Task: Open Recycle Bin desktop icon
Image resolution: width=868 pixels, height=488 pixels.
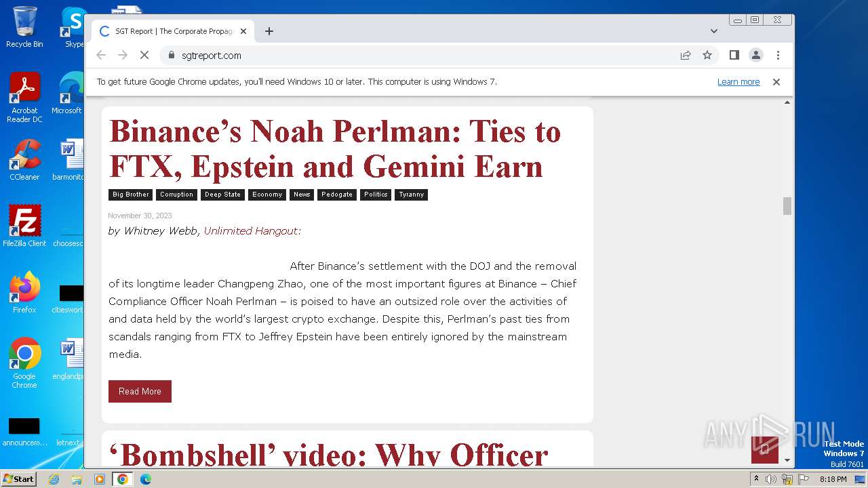Action: pos(24,27)
